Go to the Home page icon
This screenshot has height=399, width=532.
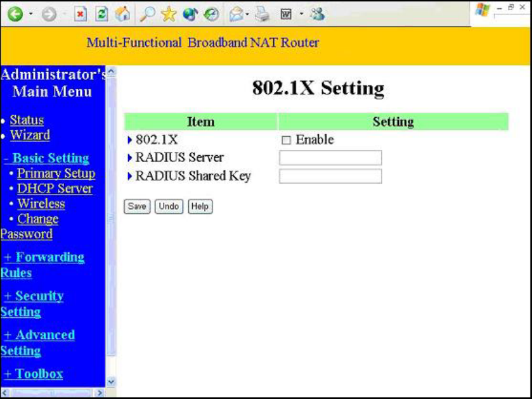click(x=122, y=14)
